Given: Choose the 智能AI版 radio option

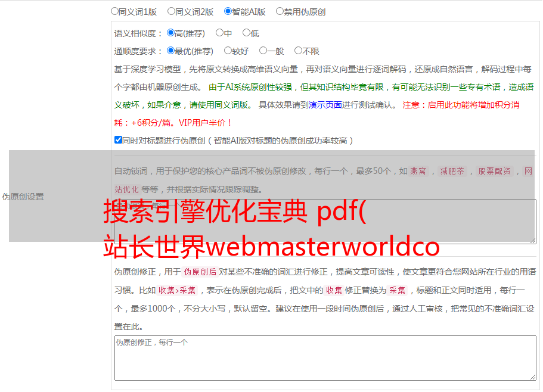Looking at the screenshot, I should [228, 11].
